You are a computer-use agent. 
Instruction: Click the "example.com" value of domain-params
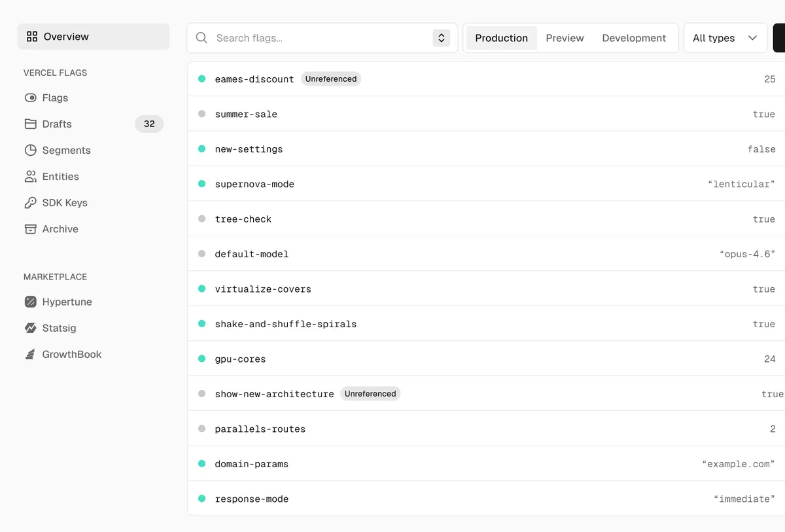pos(739,464)
